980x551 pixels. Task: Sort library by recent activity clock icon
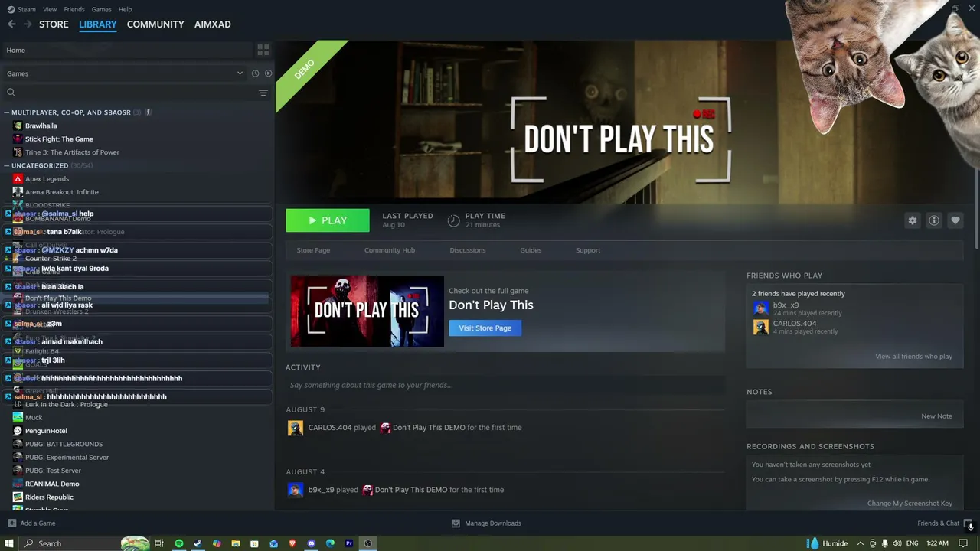coord(255,73)
